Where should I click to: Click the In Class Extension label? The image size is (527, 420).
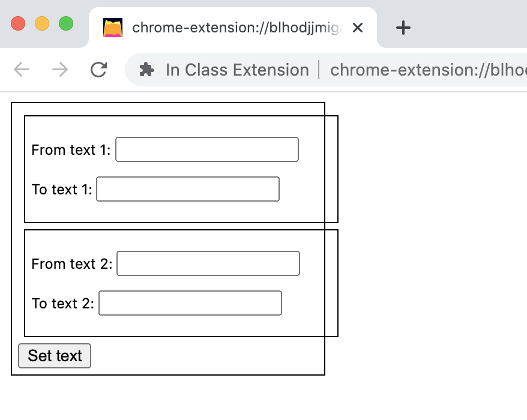click(237, 70)
